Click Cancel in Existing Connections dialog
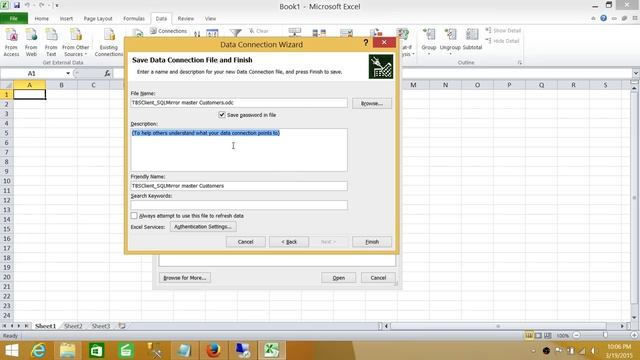This screenshot has height=360, width=640. point(378,278)
